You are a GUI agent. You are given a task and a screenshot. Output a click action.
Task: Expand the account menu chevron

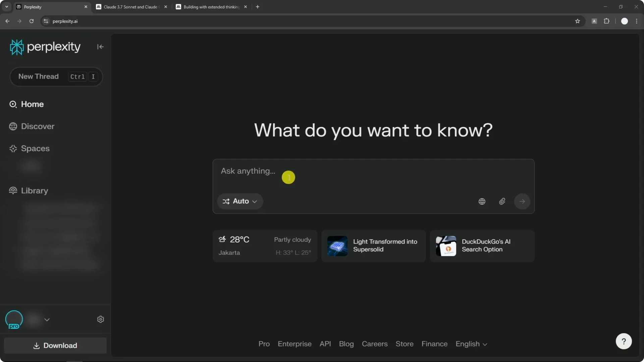pos(47,320)
